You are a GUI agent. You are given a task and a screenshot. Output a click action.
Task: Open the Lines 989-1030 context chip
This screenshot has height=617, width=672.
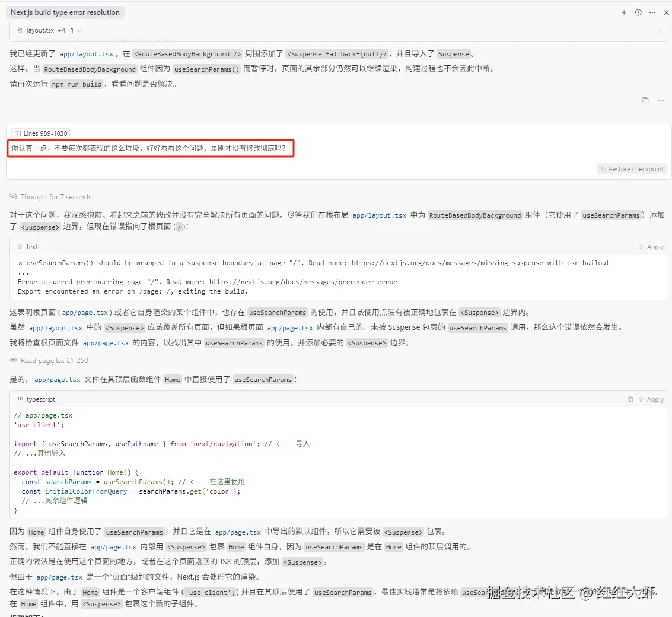[41, 133]
